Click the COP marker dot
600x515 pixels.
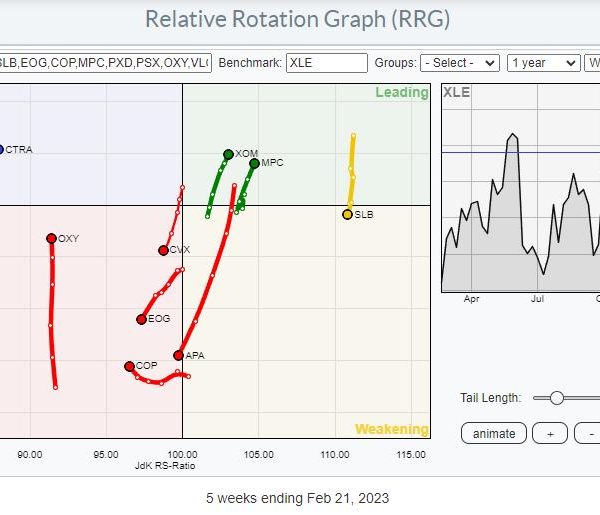[129, 366]
